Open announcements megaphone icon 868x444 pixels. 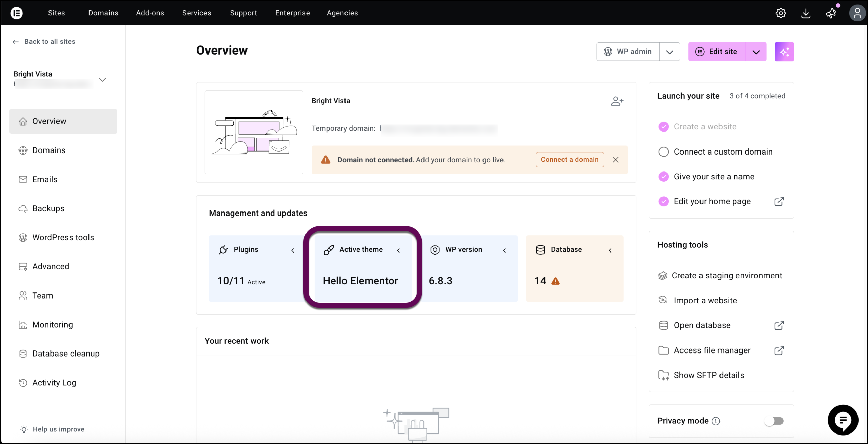point(831,13)
